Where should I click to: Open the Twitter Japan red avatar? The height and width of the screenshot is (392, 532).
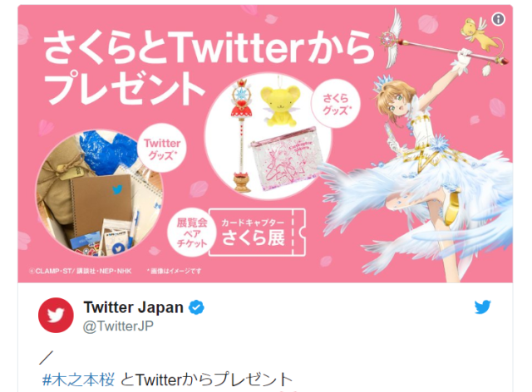(56, 315)
